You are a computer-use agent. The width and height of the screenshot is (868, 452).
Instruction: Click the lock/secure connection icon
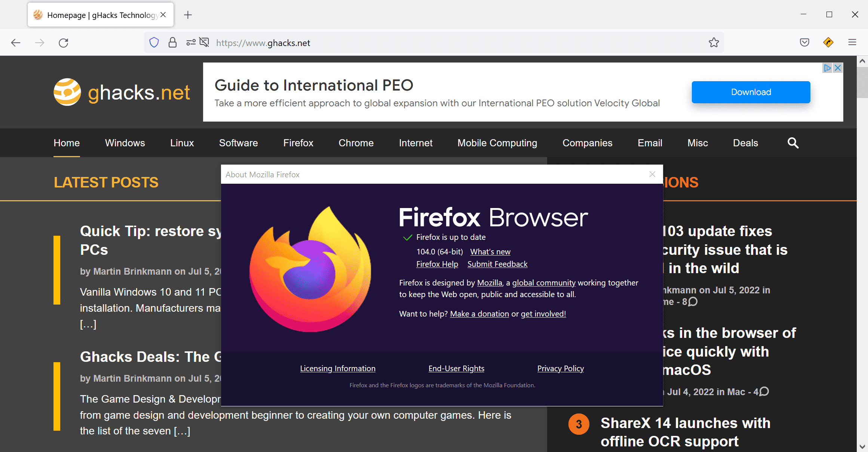point(172,43)
